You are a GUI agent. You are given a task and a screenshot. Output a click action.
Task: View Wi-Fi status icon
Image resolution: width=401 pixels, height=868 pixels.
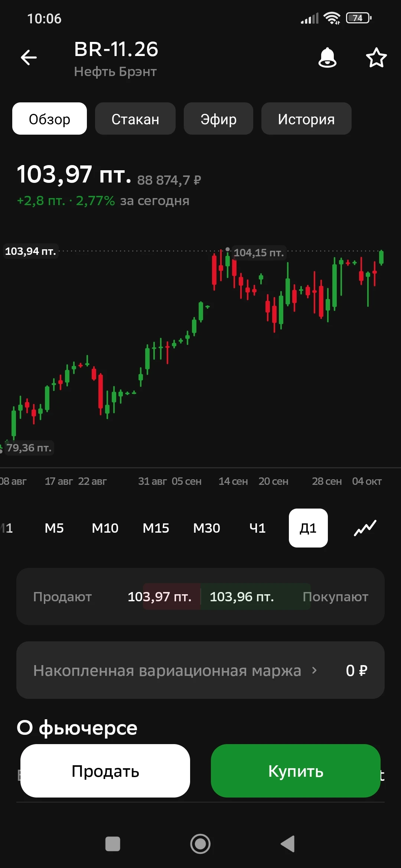coord(332,18)
